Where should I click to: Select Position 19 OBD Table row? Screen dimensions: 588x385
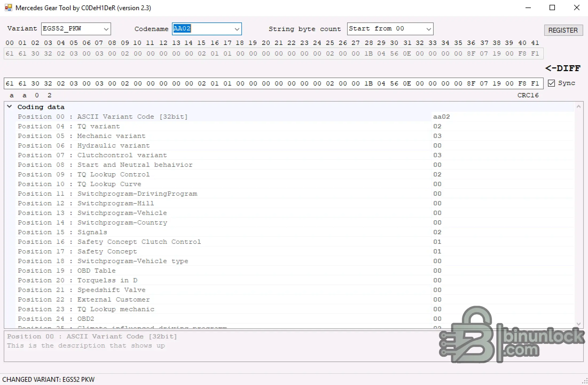click(295, 271)
